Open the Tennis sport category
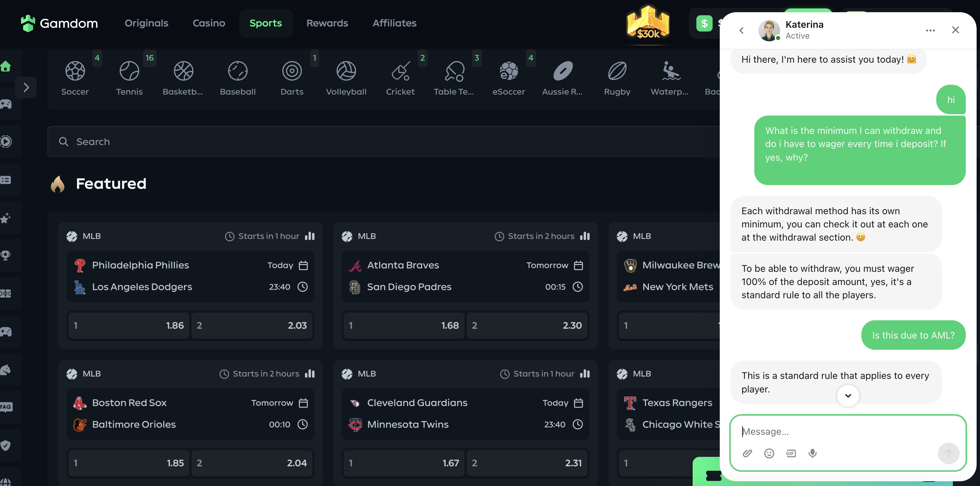Screen dimensions: 980x486 (129, 79)
